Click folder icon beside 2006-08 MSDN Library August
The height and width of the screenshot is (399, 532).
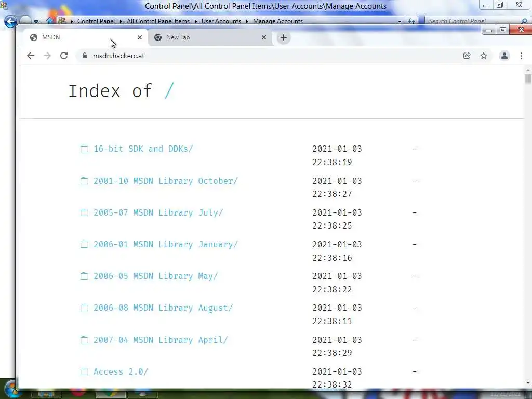click(84, 308)
